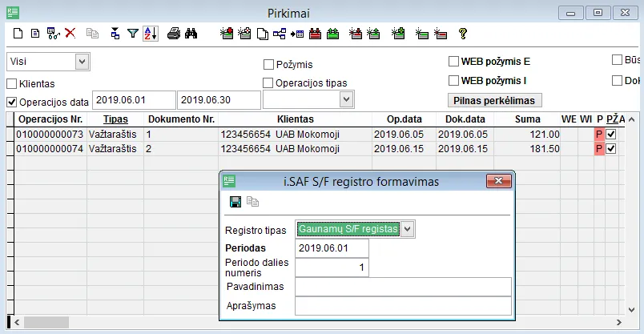Print the list with the printer icon
Image resolution: width=644 pixels, height=334 pixels.
pos(173,34)
